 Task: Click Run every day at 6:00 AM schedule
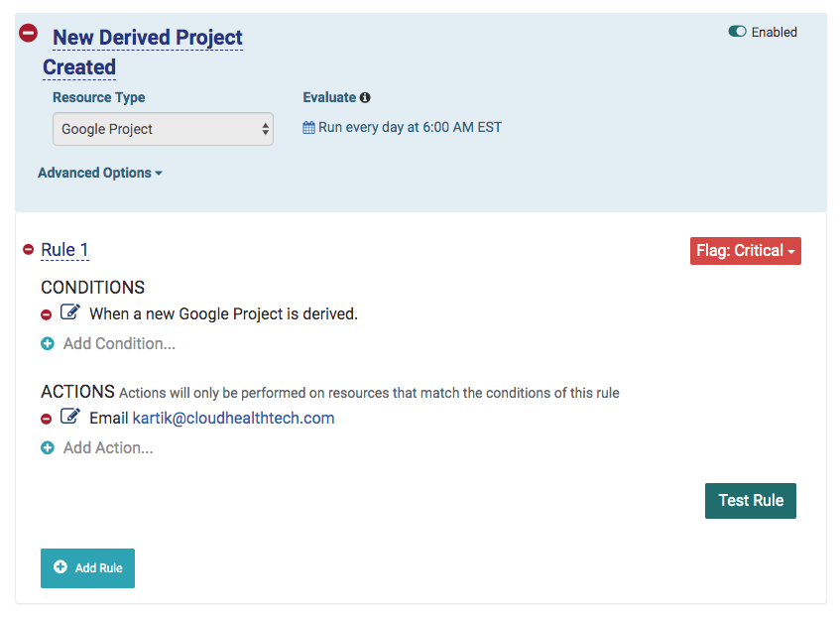coord(410,128)
